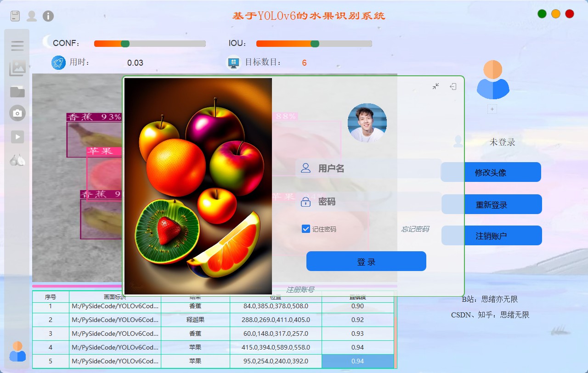
Task: Click the small plus button under avatar
Action: [x=492, y=109]
